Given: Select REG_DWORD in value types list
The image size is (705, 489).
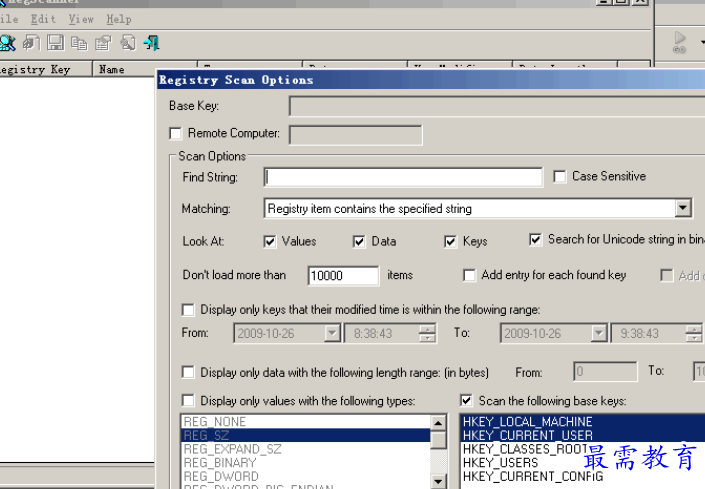Looking at the screenshot, I should 306,476.
